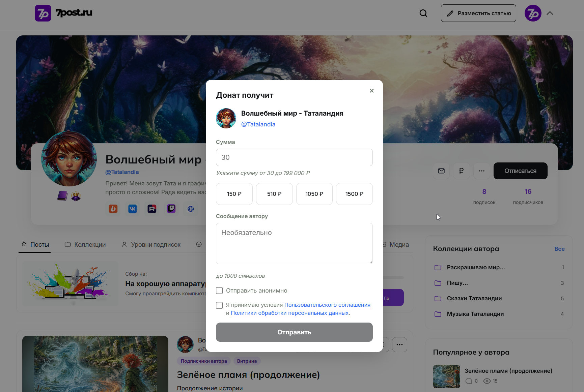Open the globe website icon
This screenshot has width=584, height=392.
191,209
